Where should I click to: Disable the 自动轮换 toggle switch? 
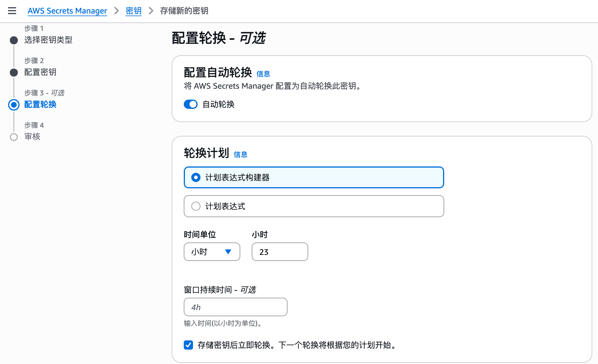(190, 104)
